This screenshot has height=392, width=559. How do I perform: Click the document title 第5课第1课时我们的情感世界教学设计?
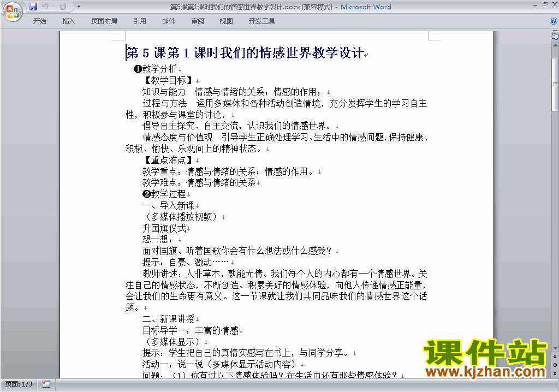pos(245,53)
